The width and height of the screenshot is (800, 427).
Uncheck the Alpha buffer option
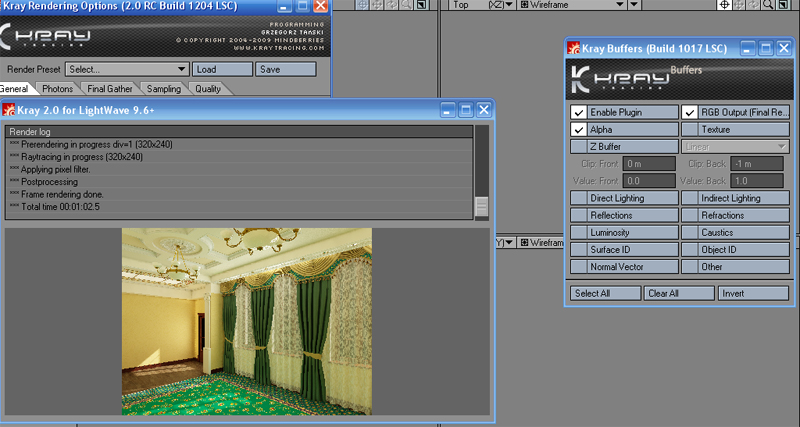(x=577, y=130)
